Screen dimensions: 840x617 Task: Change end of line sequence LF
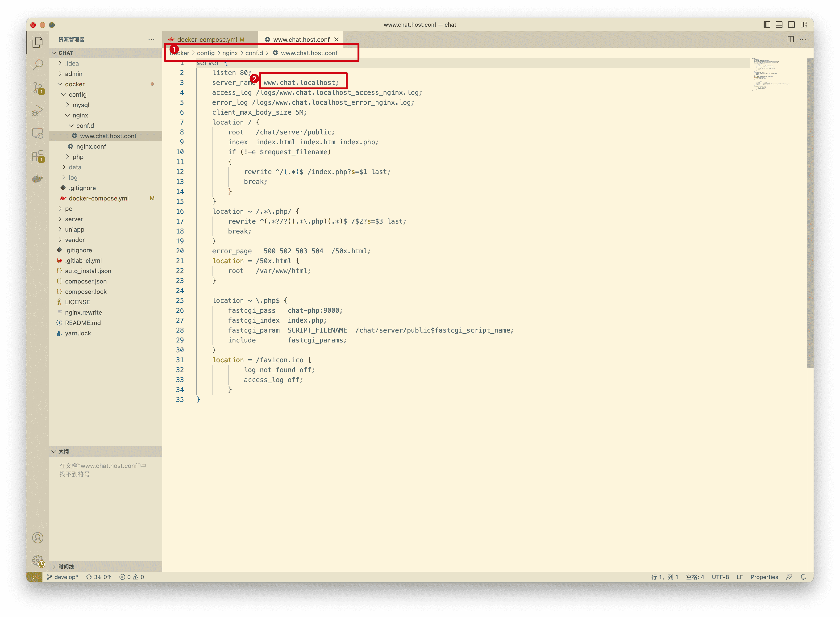pyautogui.click(x=740, y=577)
